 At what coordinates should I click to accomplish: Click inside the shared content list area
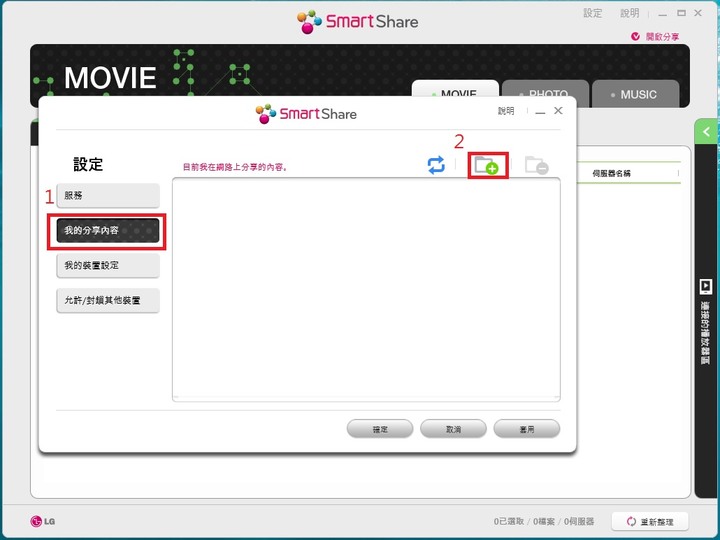(x=366, y=290)
